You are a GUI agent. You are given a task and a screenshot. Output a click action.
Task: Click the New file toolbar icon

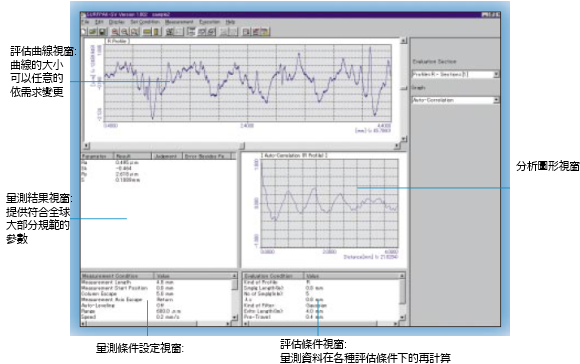(x=83, y=32)
